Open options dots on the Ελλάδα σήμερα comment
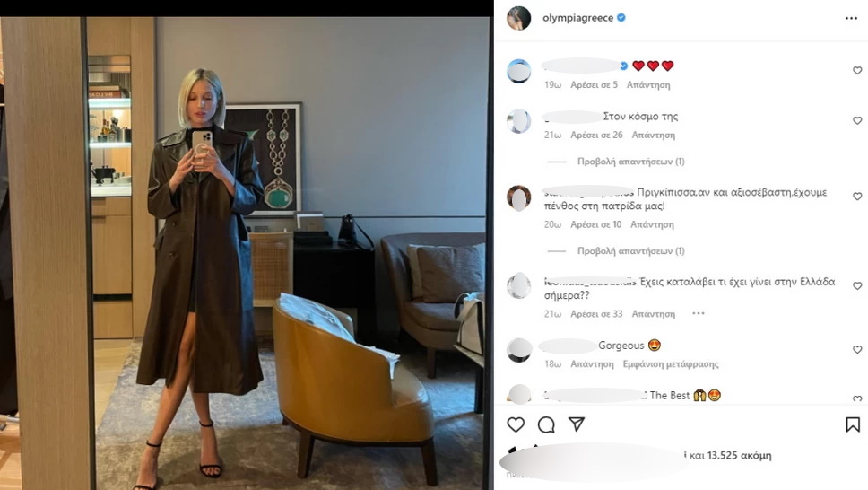The width and height of the screenshot is (868, 490). (x=699, y=313)
